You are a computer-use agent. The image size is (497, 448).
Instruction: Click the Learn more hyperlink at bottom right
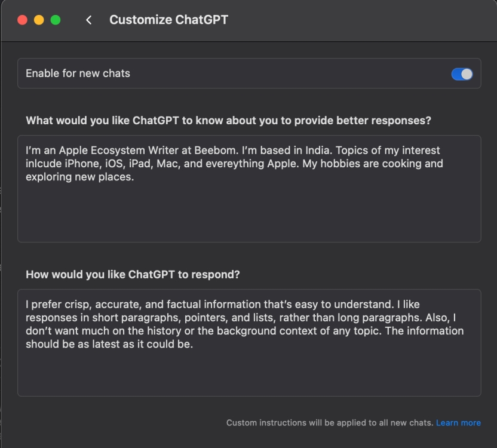pyautogui.click(x=459, y=422)
